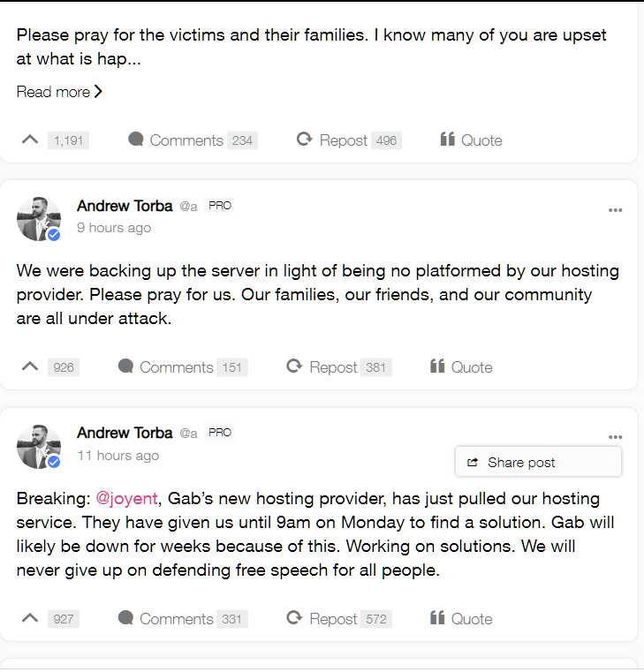Open three-dot menu on 9 hours ago post

[x=615, y=210]
